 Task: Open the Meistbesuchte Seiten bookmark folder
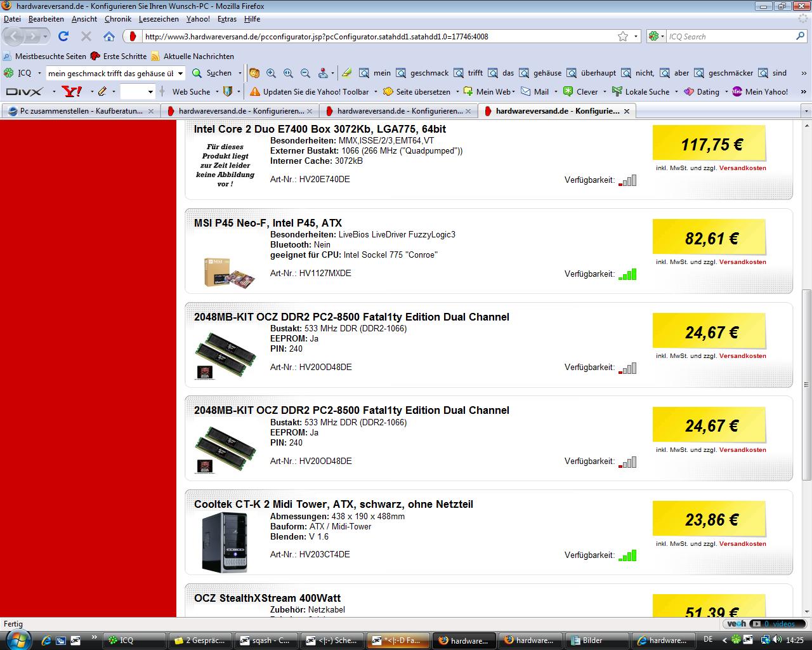click(x=44, y=56)
